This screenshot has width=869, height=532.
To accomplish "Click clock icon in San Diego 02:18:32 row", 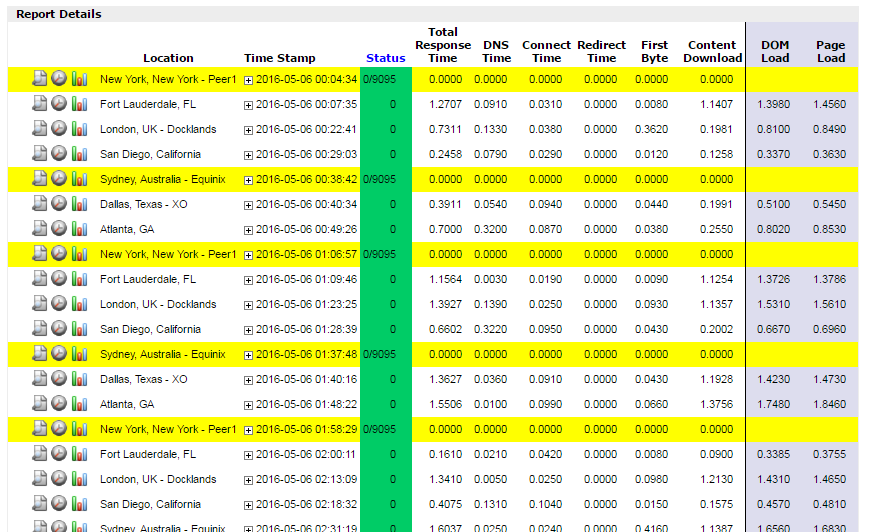I will click(59, 503).
